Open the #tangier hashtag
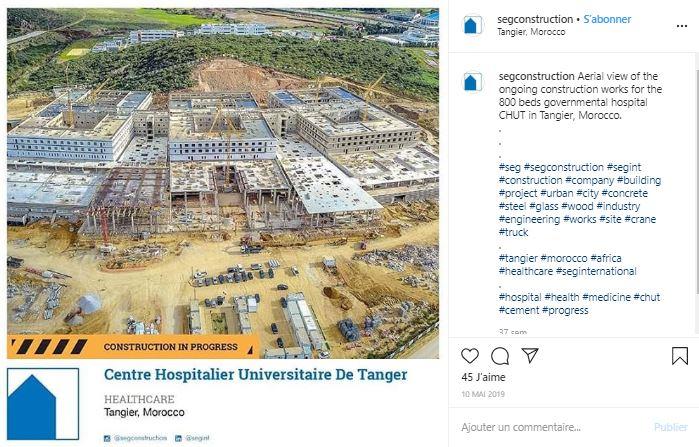 coord(518,258)
